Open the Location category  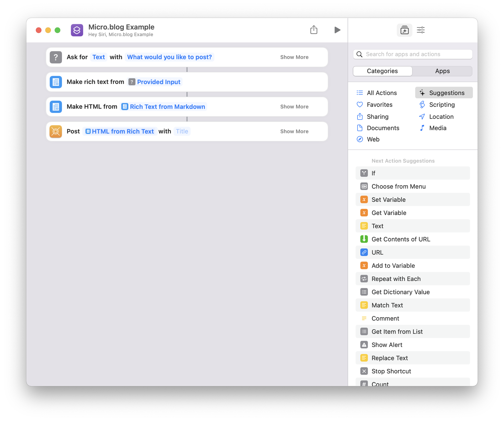(436, 117)
